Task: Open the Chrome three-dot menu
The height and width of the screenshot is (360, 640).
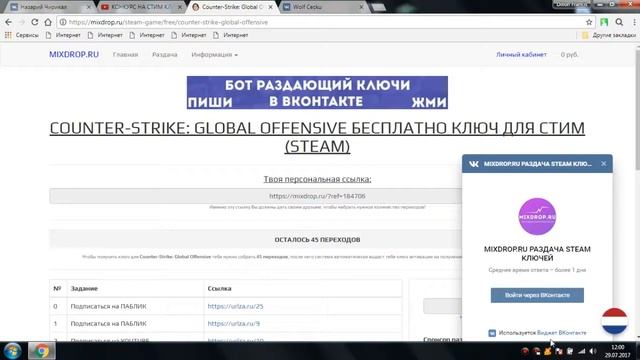Action: tap(634, 22)
